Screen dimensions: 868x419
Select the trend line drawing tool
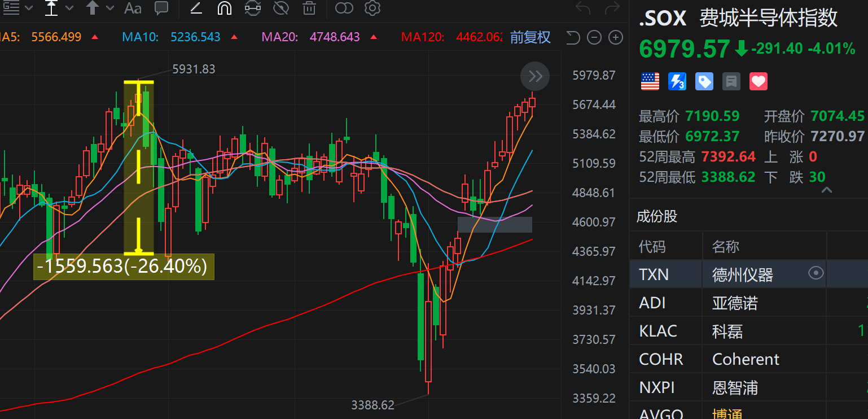(x=196, y=8)
